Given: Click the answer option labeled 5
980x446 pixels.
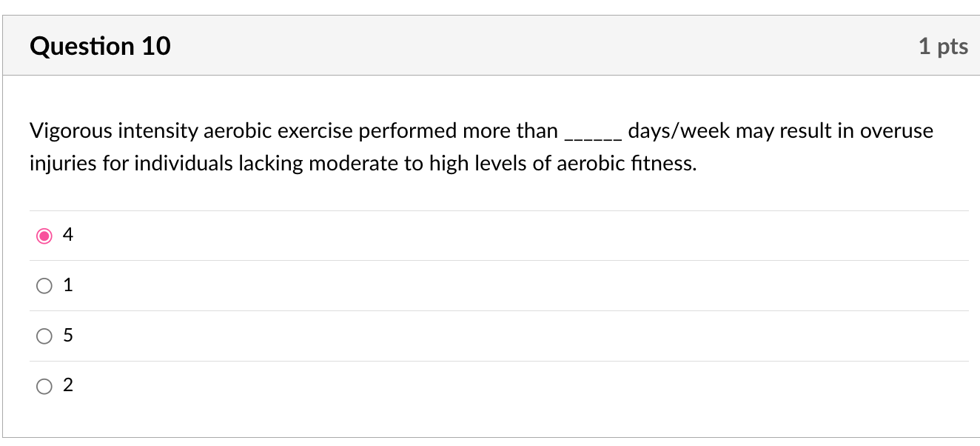Looking at the screenshot, I should 67,336.
